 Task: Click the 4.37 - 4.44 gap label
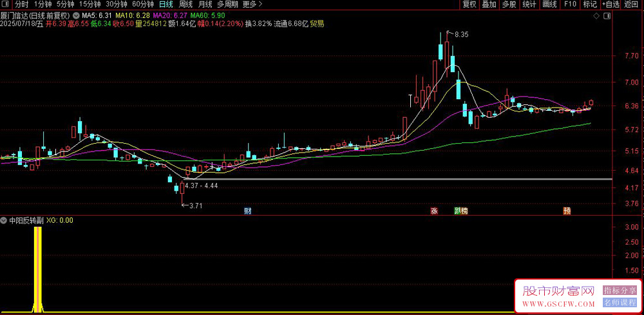[201, 186]
